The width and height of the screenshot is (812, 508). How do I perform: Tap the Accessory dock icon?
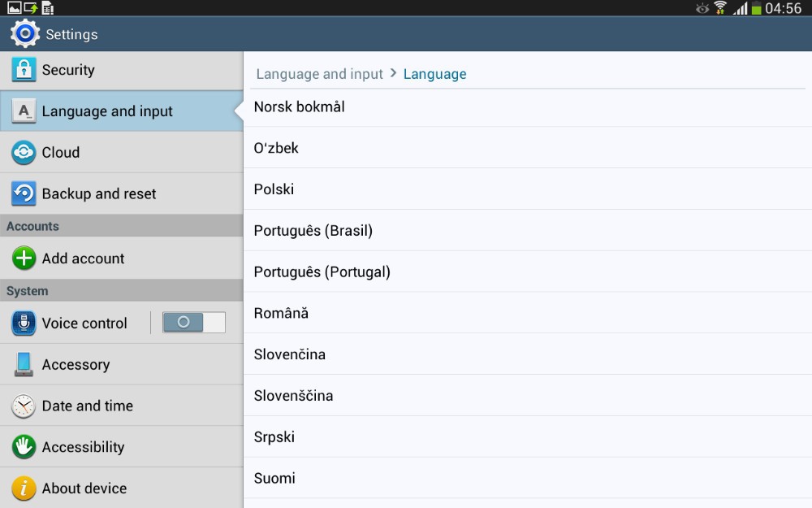point(24,364)
